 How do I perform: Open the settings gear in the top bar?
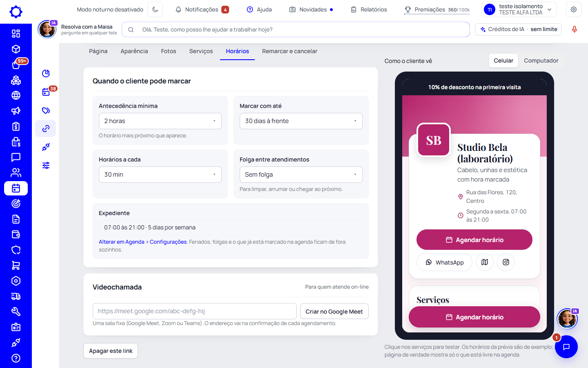pyautogui.click(x=574, y=9)
